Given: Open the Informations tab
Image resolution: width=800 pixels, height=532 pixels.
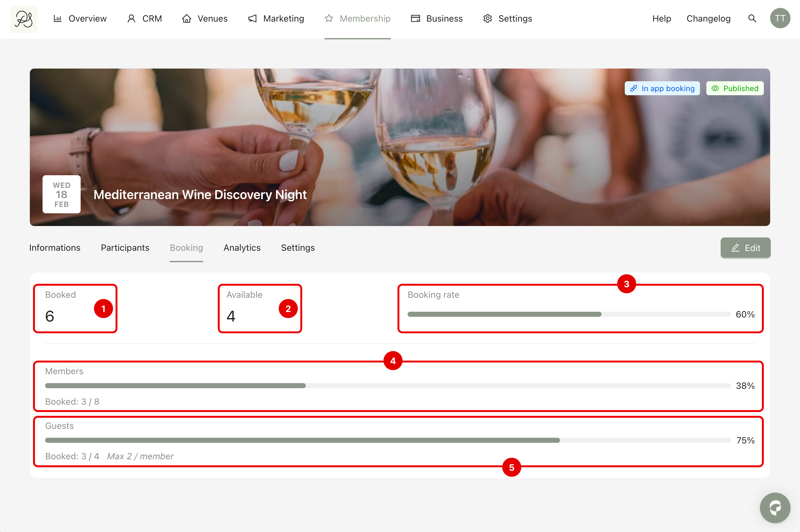Looking at the screenshot, I should (55, 248).
